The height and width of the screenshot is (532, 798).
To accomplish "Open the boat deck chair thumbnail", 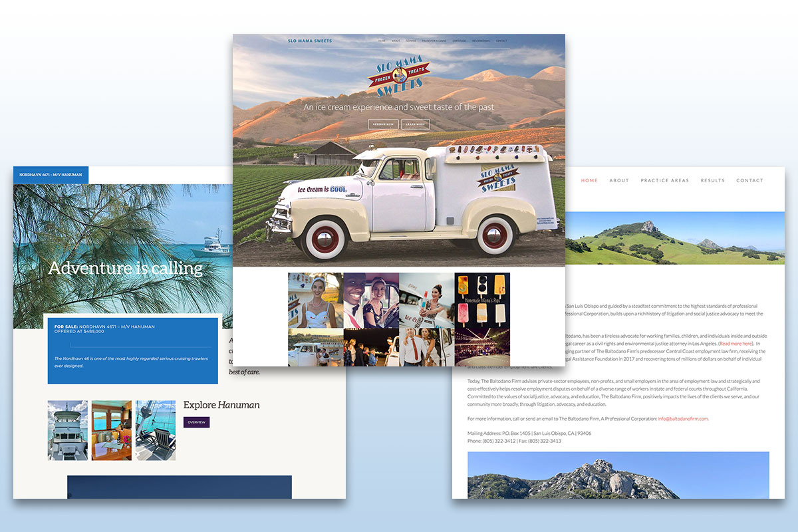I will pyautogui.click(x=156, y=430).
